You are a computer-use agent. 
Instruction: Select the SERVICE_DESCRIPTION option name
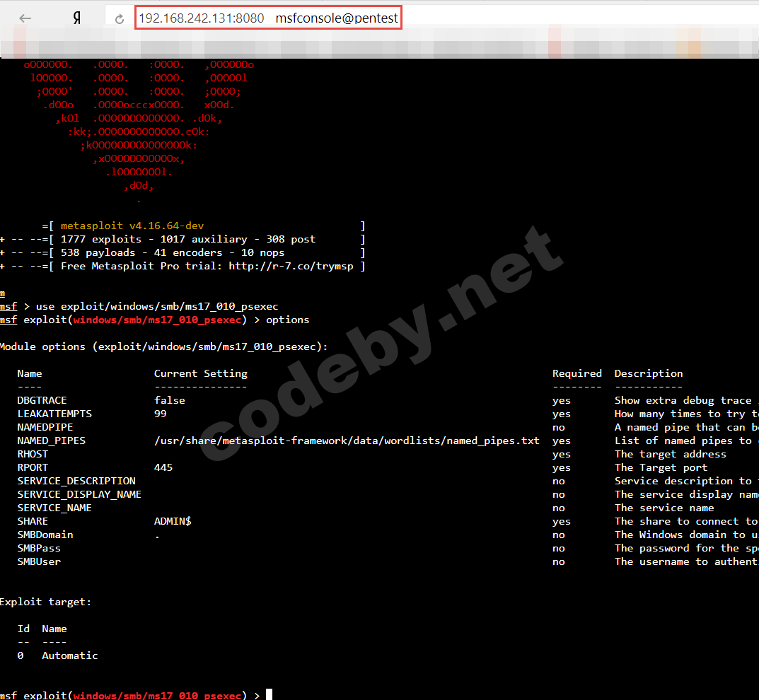click(76, 482)
